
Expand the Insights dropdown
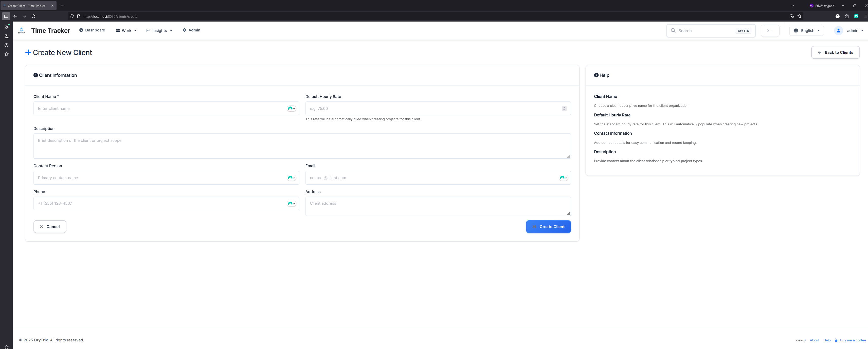159,30
